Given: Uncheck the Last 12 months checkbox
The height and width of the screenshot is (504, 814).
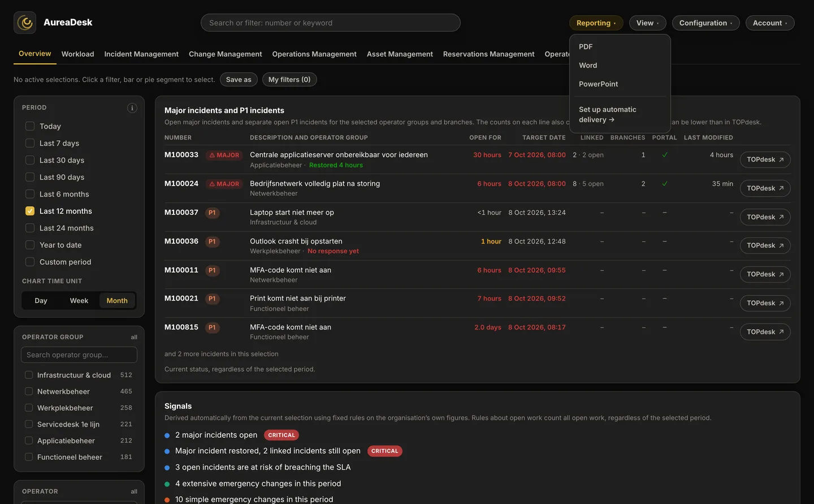Looking at the screenshot, I should tap(30, 211).
